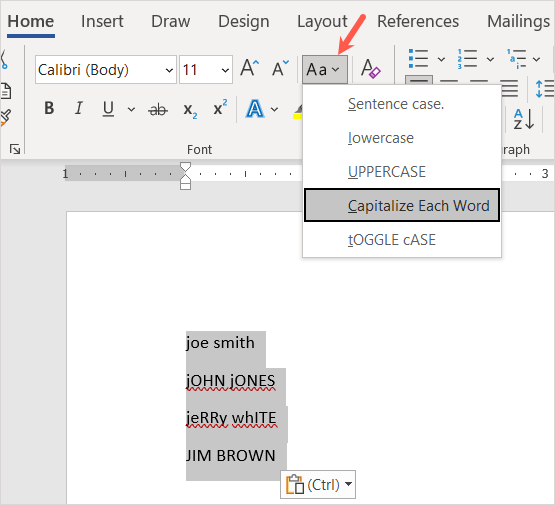Choose Sentence case. from the menu
The width and height of the screenshot is (555, 505).
[x=402, y=104]
